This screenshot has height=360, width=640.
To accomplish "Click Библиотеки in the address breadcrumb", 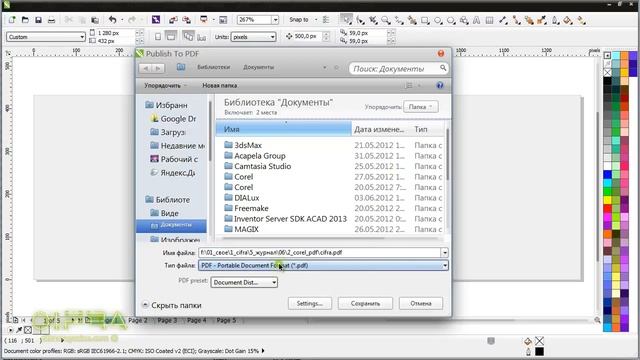I will (213, 67).
